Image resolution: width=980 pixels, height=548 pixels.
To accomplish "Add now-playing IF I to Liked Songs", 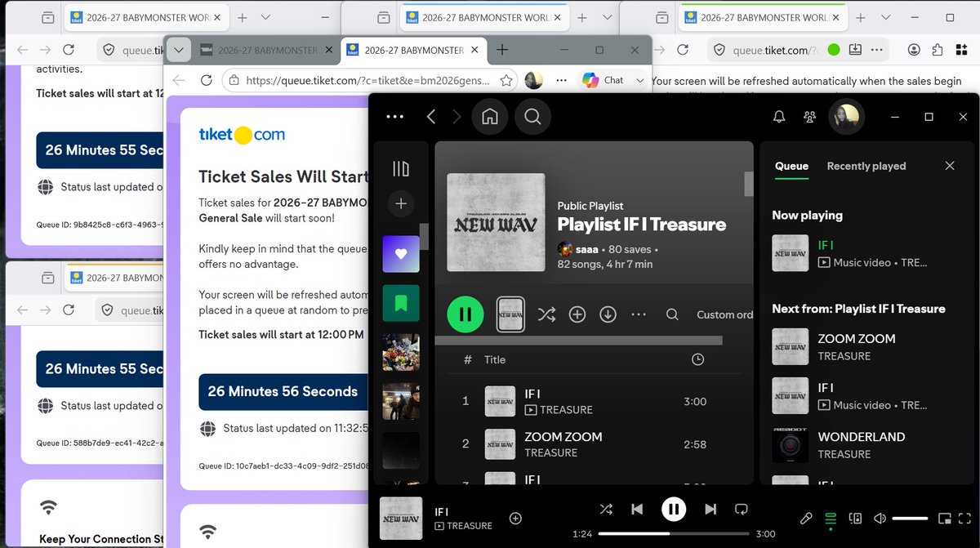I will click(515, 518).
